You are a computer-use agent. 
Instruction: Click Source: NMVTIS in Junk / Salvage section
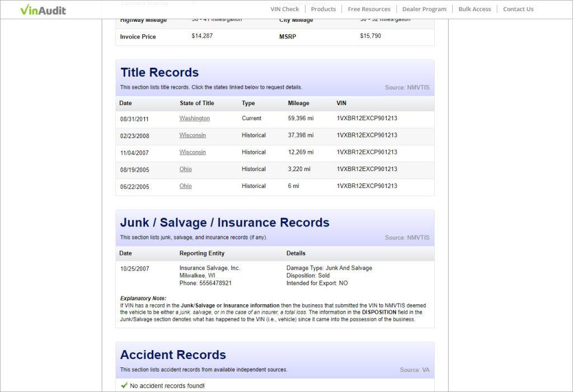[x=407, y=238]
